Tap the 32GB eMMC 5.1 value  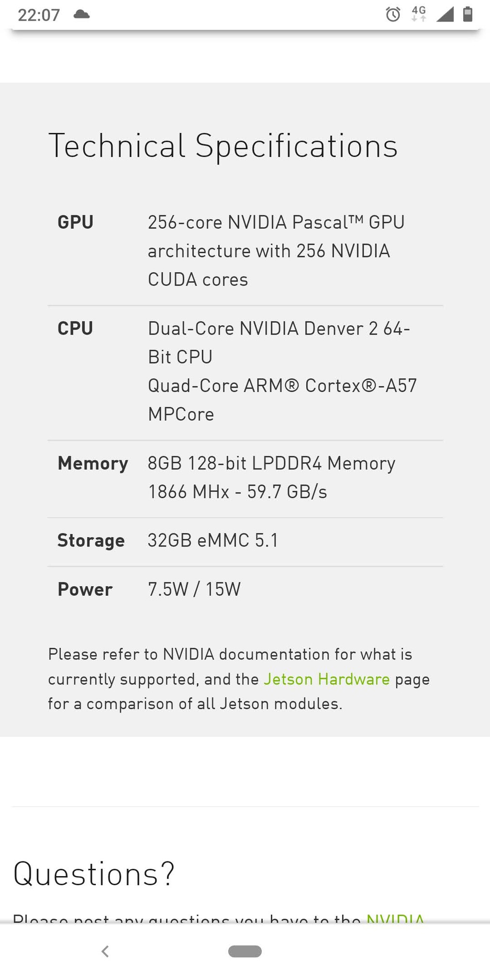click(x=213, y=541)
